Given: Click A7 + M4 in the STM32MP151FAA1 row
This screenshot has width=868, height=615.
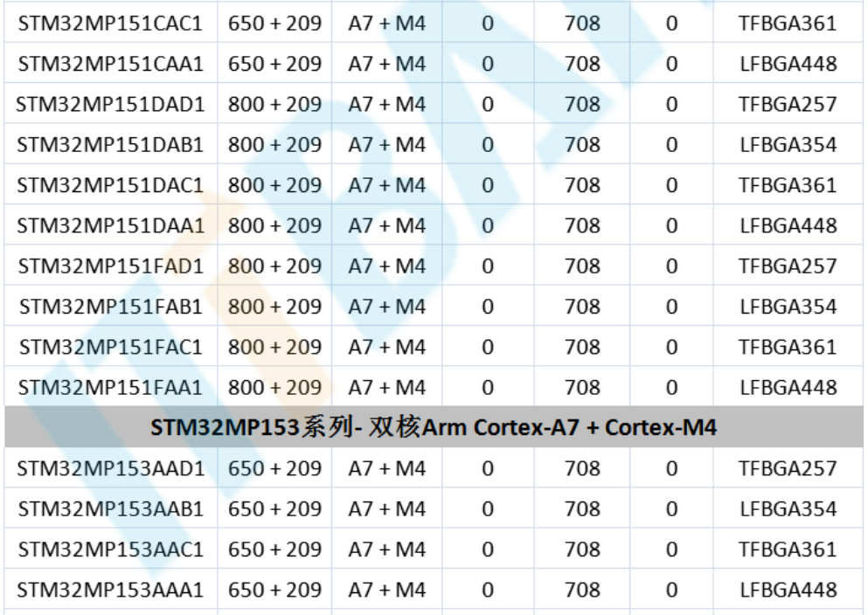Looking at the screenshot, I should coord(387,387).
